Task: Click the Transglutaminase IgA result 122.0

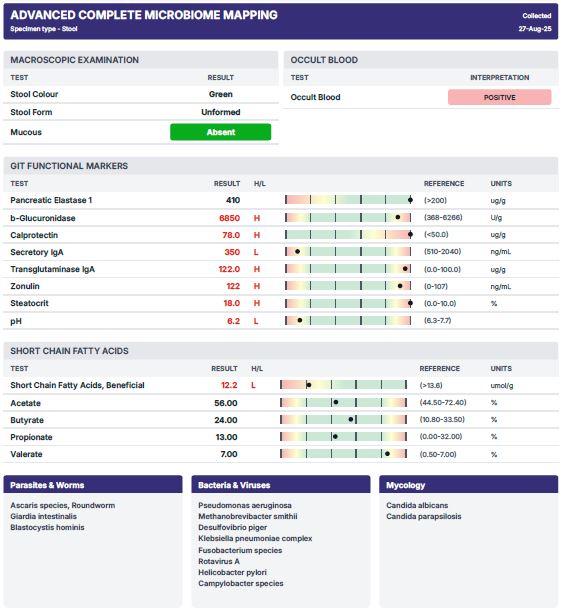Action: tap(229, 269)
